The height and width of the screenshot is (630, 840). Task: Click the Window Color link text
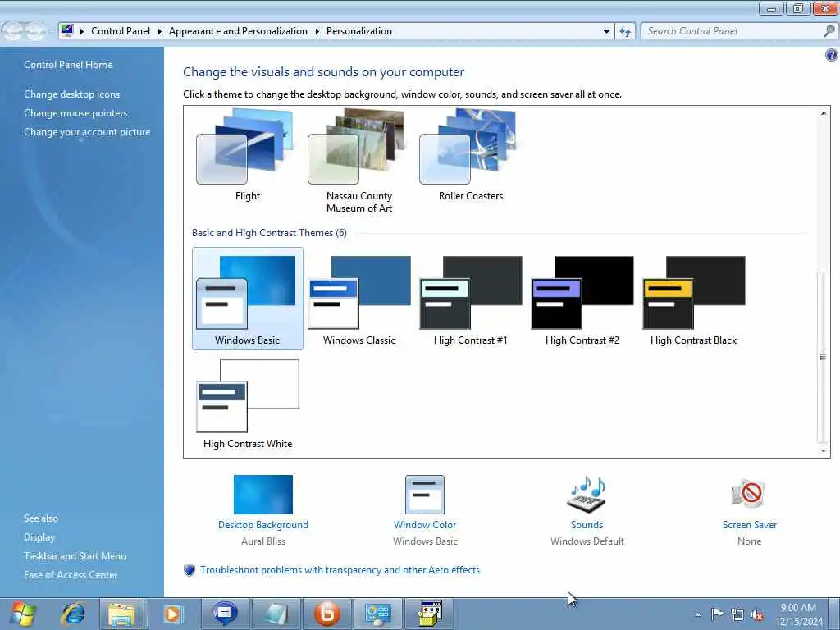[425, 525]
